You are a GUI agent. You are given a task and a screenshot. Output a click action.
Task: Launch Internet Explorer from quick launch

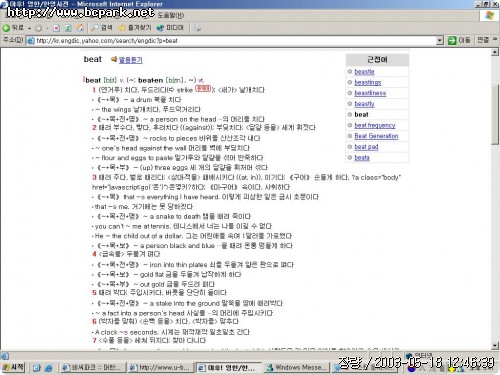(x=49, y=368)
